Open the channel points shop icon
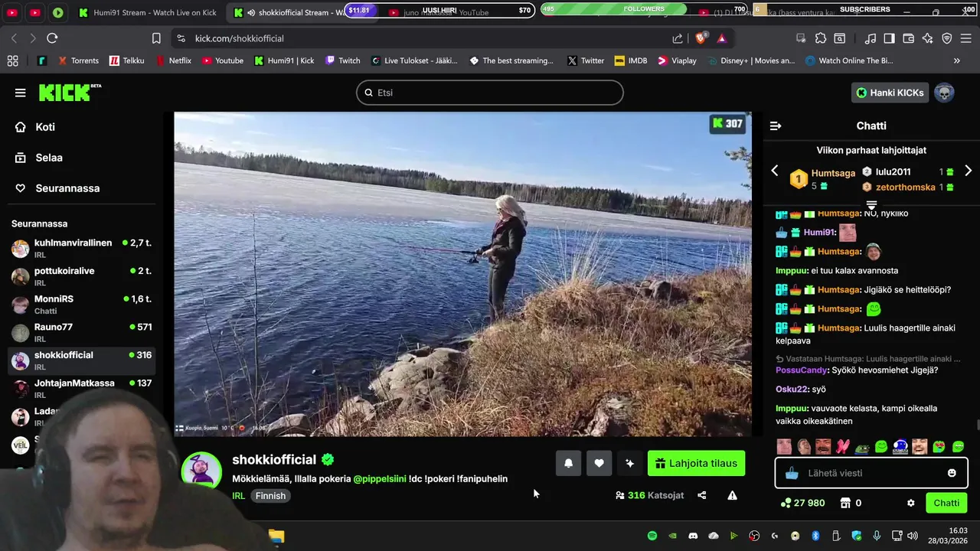 click(845, 503)
